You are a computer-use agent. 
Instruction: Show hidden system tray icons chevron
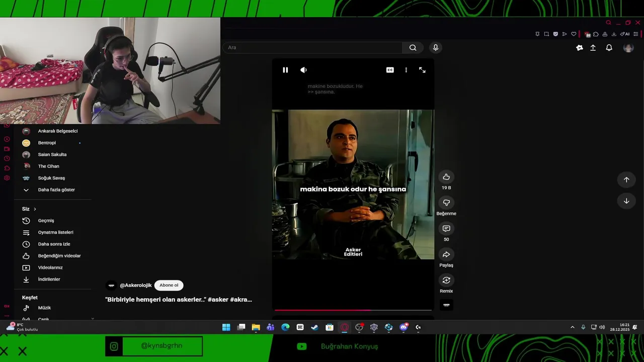click(x=573, y=327)
